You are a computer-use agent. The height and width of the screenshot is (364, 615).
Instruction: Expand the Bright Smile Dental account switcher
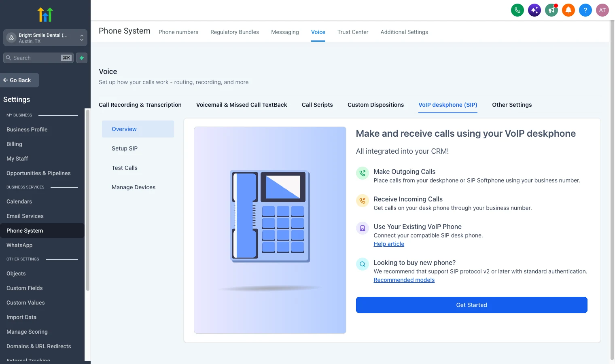click(x=45, y=38)
